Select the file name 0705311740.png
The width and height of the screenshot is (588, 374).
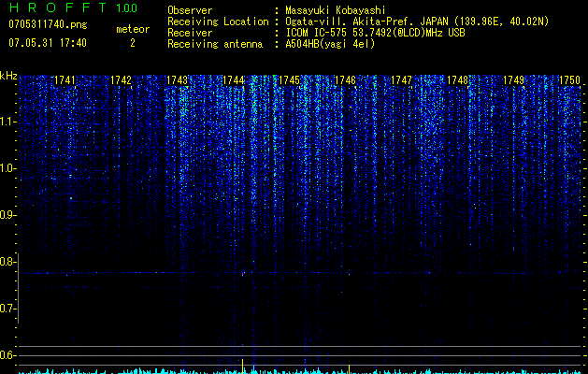point(48,24)
